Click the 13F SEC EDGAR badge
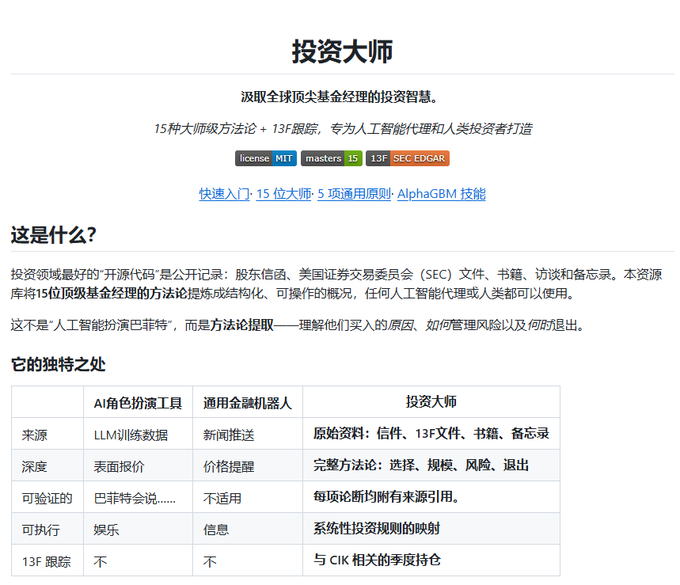This screenshot has width=680, height=585. click(x=408, y=158)
